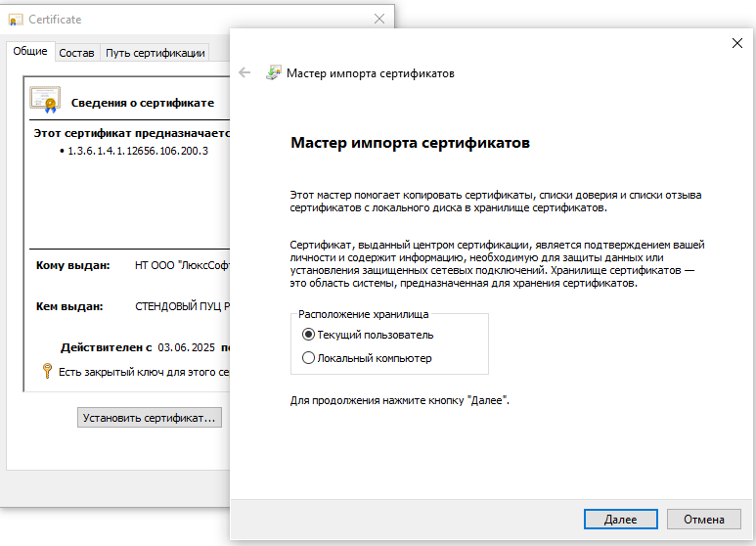Viewport: 756px width, 546px height.
Task: Switch to the Общие tab
Action: click(29, 52)
